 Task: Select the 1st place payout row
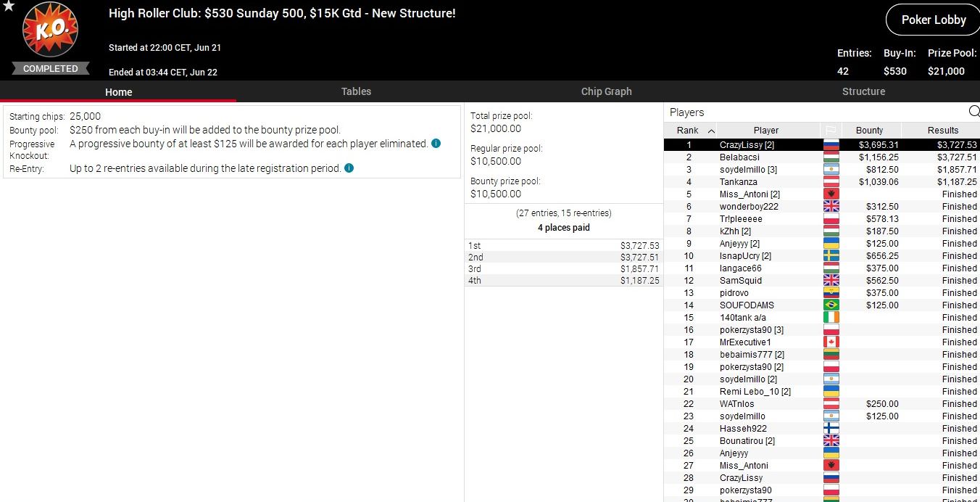tap(563, 246)
